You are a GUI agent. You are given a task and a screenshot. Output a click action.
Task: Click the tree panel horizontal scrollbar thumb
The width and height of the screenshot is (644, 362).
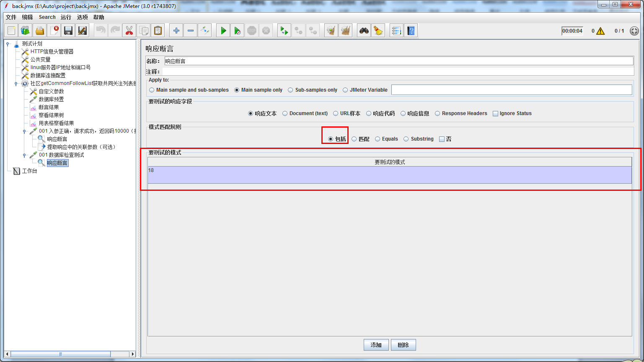61,354
